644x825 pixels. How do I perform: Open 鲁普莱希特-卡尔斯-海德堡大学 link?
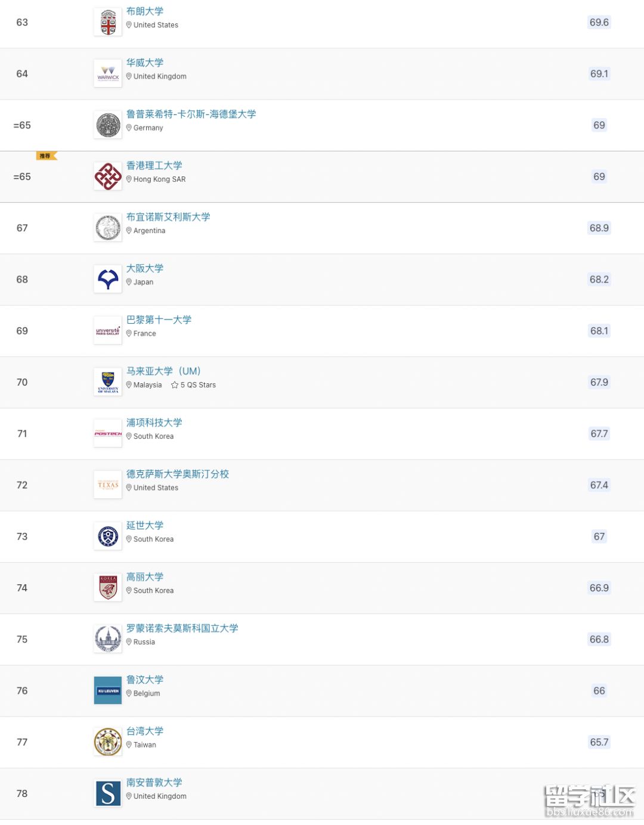click(191, 114)
